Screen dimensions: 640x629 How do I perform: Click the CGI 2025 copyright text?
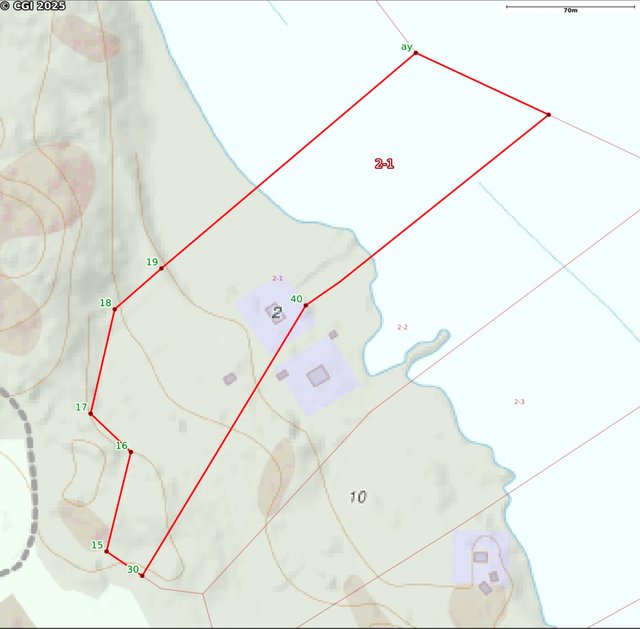tap(33, 6)
